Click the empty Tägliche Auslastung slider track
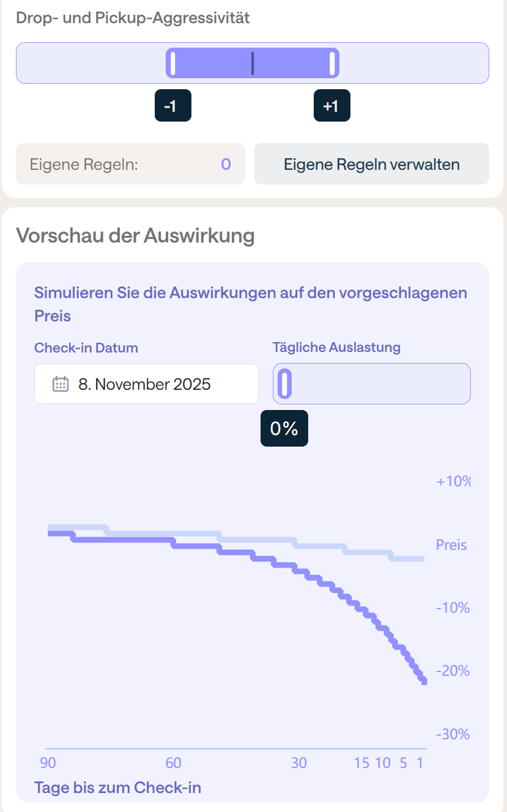Viewport: 507px width, 812px height. tap(379, 384)
